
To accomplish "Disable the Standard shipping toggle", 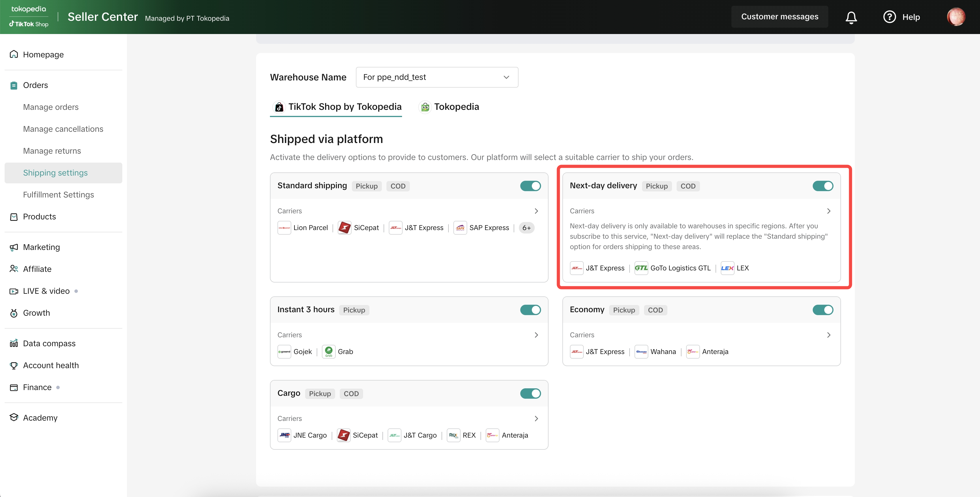I will point(530,186).
